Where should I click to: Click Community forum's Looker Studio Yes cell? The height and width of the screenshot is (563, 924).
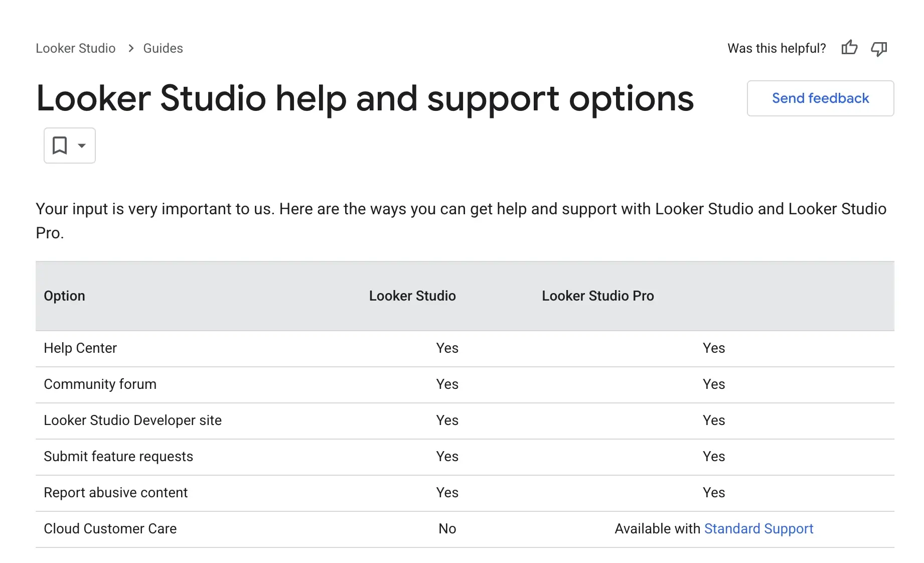click(447, 384)
